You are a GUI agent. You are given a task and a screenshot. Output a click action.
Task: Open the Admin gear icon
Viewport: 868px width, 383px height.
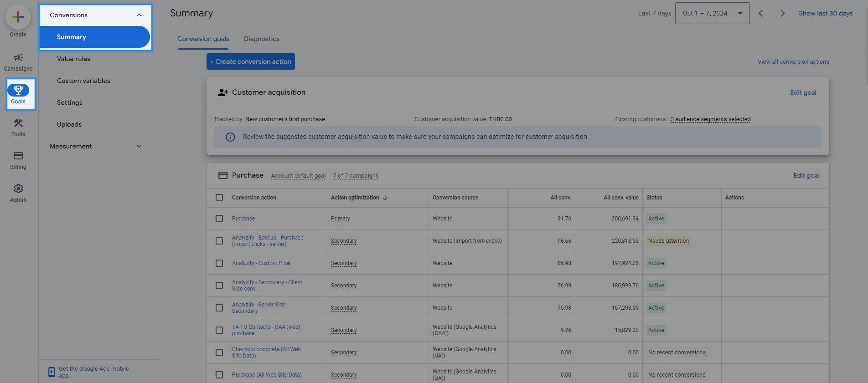click(18, 189)
